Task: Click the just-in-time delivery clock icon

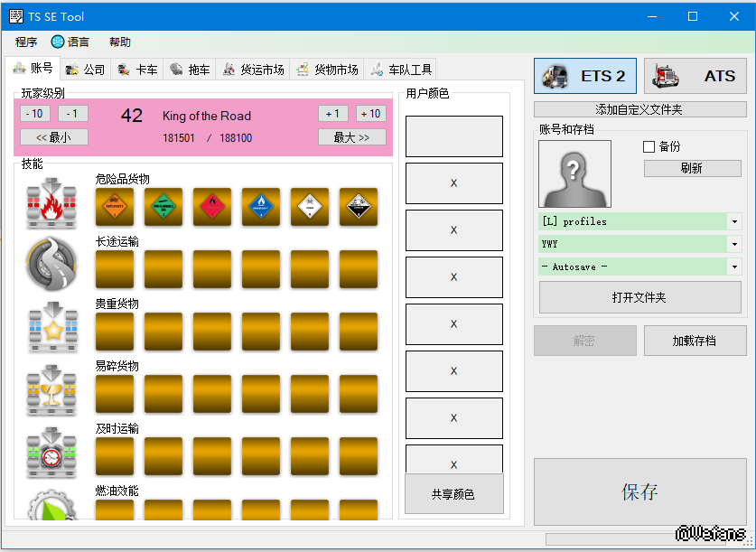Action: click(51, 453)
